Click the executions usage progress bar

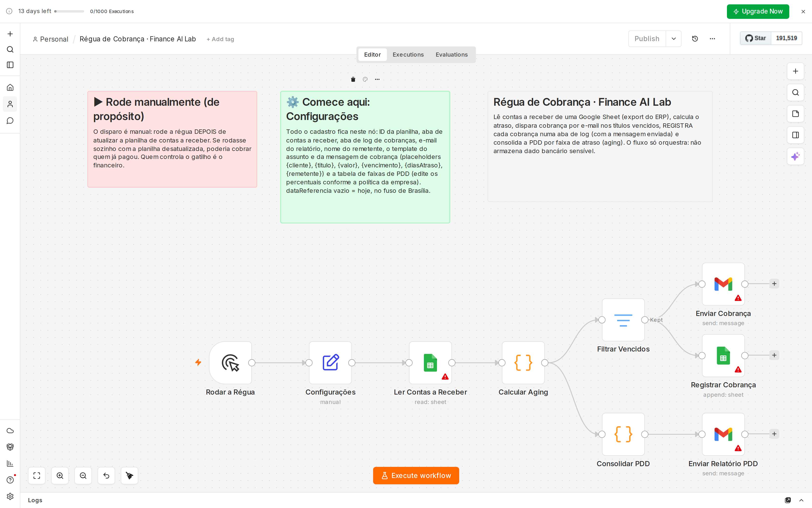[69, 11]
